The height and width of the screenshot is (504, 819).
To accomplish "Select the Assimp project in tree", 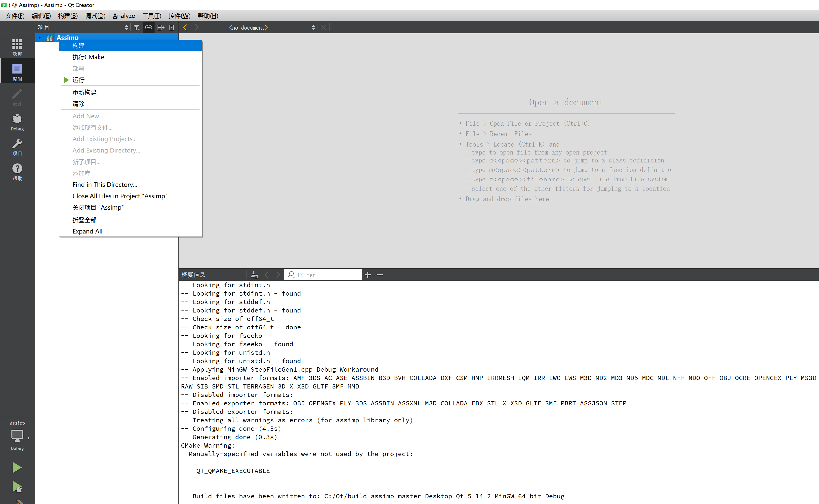I will [68, 37].
